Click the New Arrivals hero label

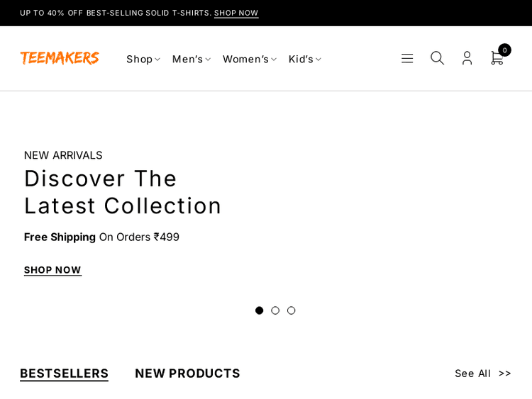pyautogui.click(x=63, y=155)
